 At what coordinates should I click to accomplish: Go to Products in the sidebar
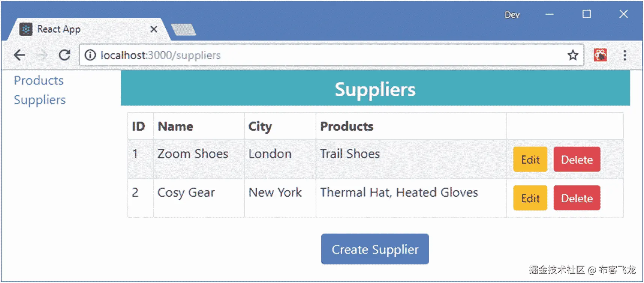[x=39, y=80]
